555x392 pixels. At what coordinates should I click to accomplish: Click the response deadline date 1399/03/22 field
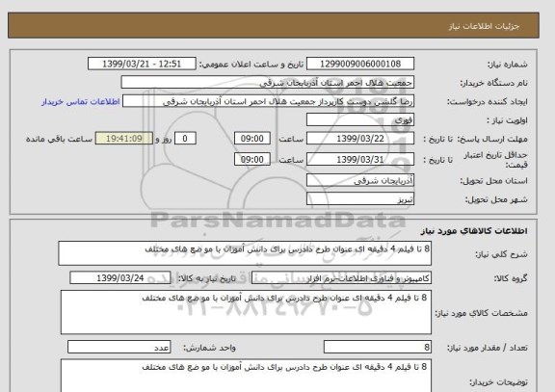click(360, 139)
